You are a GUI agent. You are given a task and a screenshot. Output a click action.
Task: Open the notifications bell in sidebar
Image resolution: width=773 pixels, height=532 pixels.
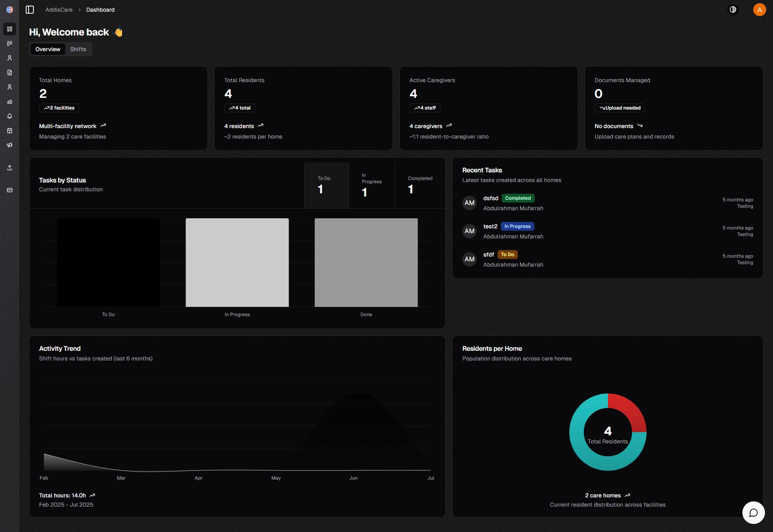click(10, 116)
